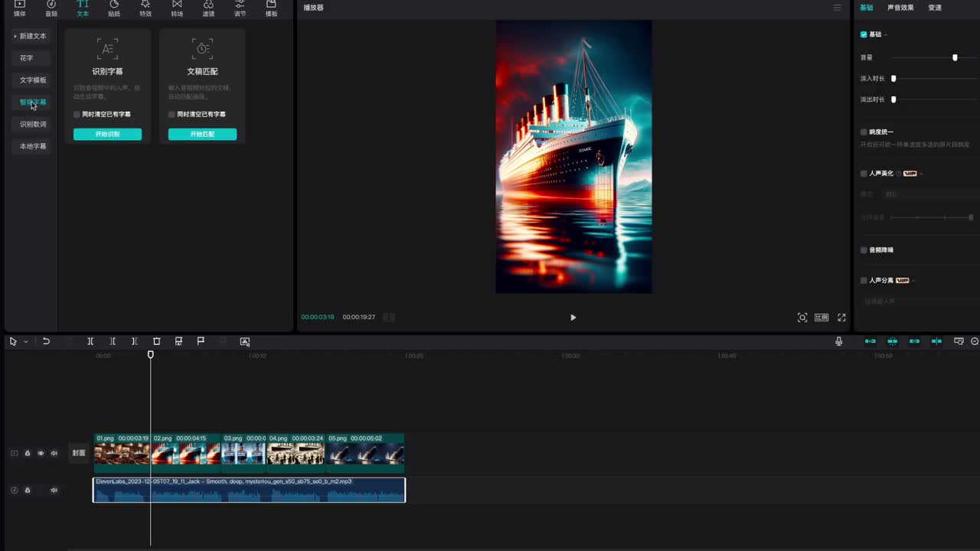980x551 pixels.
Task: Click the 开始识别 button
Action: pyautogui.click(x=107, y=134)
